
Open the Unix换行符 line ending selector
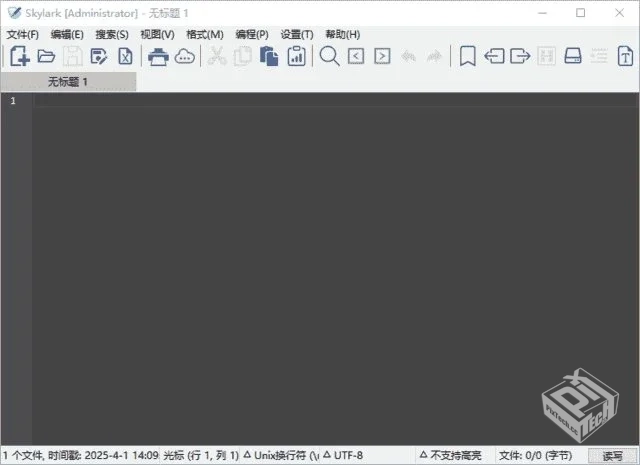pos(281,455)
